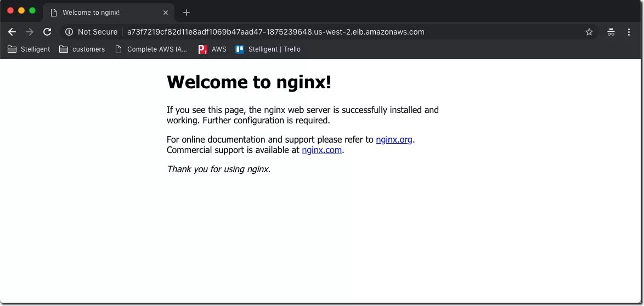The width and height of the screenshot is (644, 306).
Task: Click the browser back arrow
Action: pos(12,32)
